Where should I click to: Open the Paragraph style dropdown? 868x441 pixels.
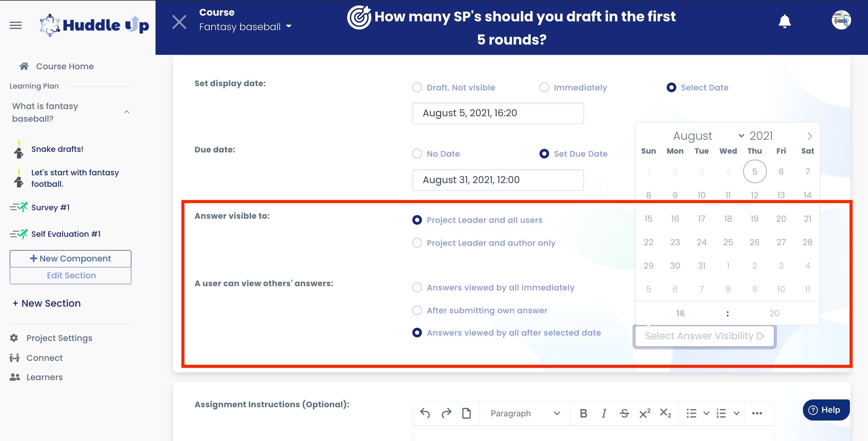525,413
